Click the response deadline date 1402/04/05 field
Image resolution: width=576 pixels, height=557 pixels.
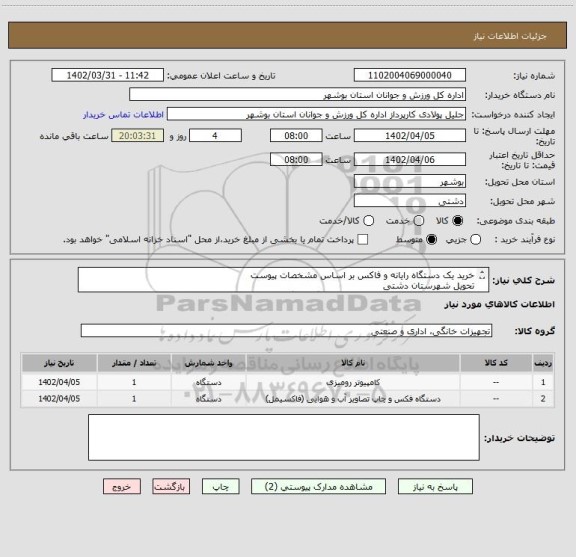pyautogui.click(x=410, y=136)
